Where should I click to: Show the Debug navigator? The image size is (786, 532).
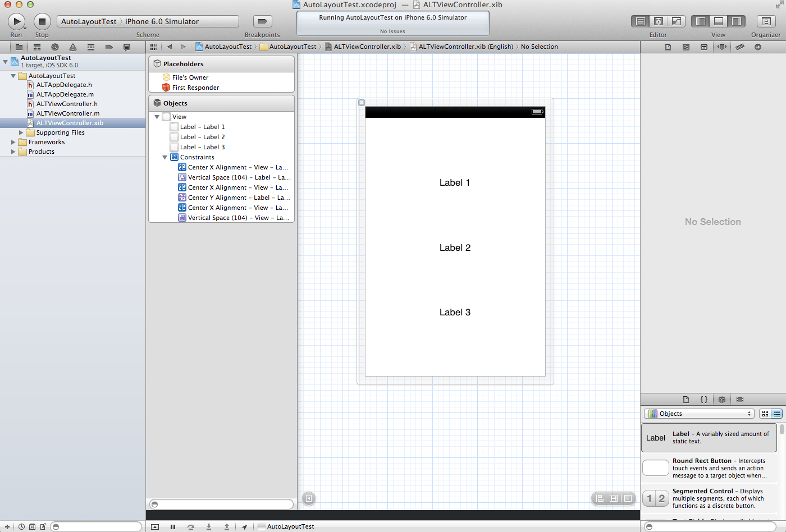[x=91, y=47]
